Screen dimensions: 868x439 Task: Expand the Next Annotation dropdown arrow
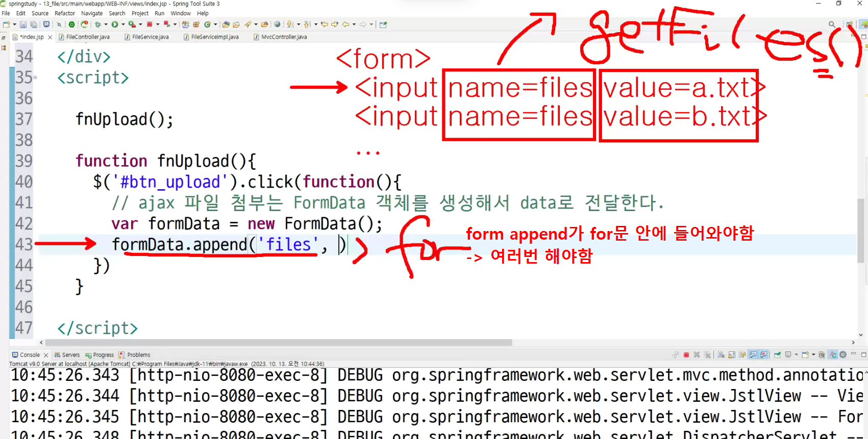299,24
